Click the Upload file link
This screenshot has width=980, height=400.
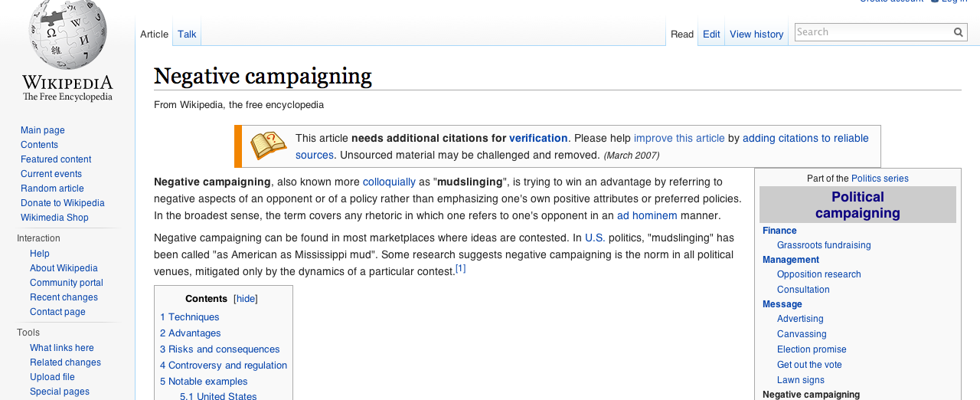pos(52,377)
